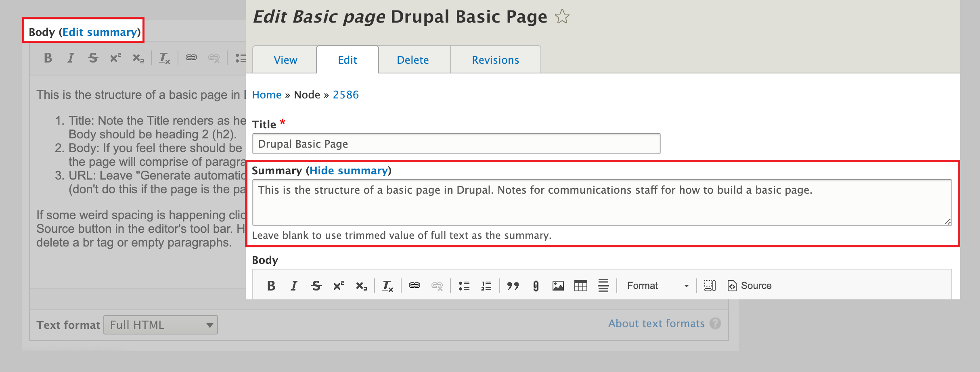Click Unlink icon in front Body toolbar
This screenshot has width=980, height=372.
pyautogui.click(x=437, y=286)
